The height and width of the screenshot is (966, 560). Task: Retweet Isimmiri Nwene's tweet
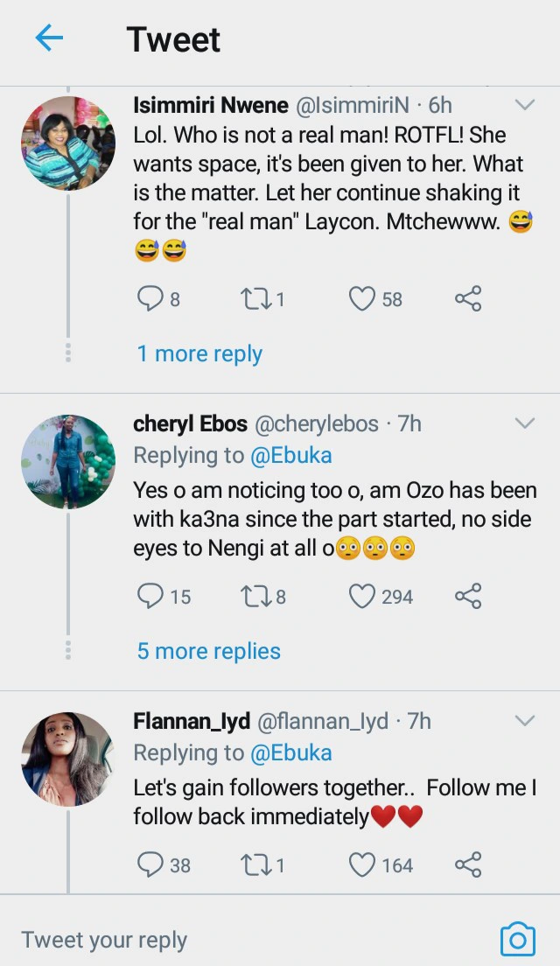coord(254,299)
